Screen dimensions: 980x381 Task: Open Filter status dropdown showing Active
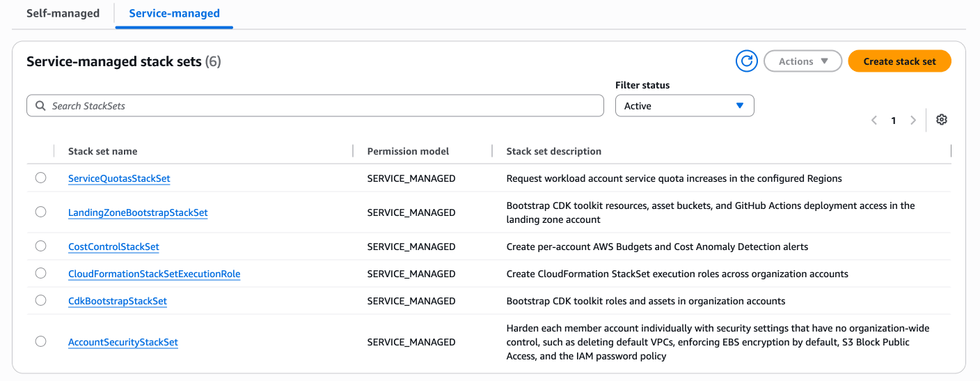coord(685,106)
